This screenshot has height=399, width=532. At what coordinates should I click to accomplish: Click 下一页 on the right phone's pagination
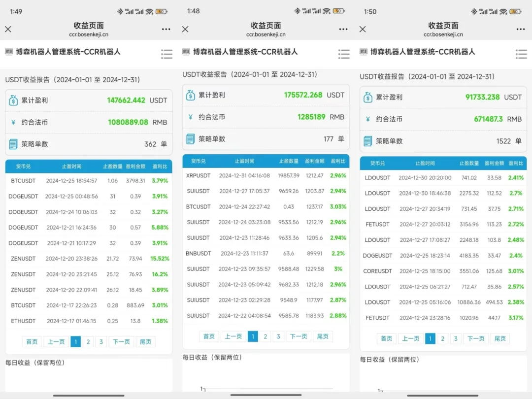476,338
